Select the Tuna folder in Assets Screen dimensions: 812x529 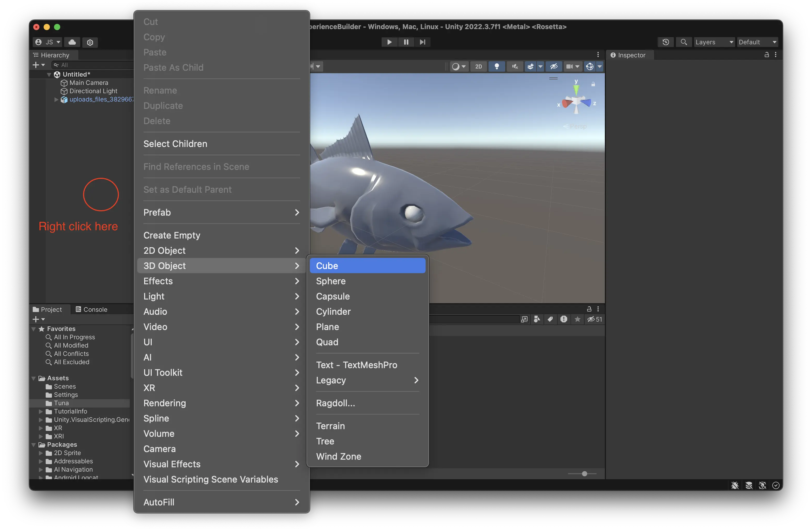pos(61,403)
